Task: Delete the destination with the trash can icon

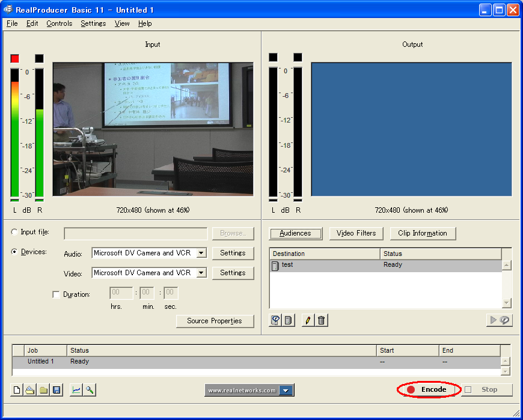Action: (x=321, y=320)
